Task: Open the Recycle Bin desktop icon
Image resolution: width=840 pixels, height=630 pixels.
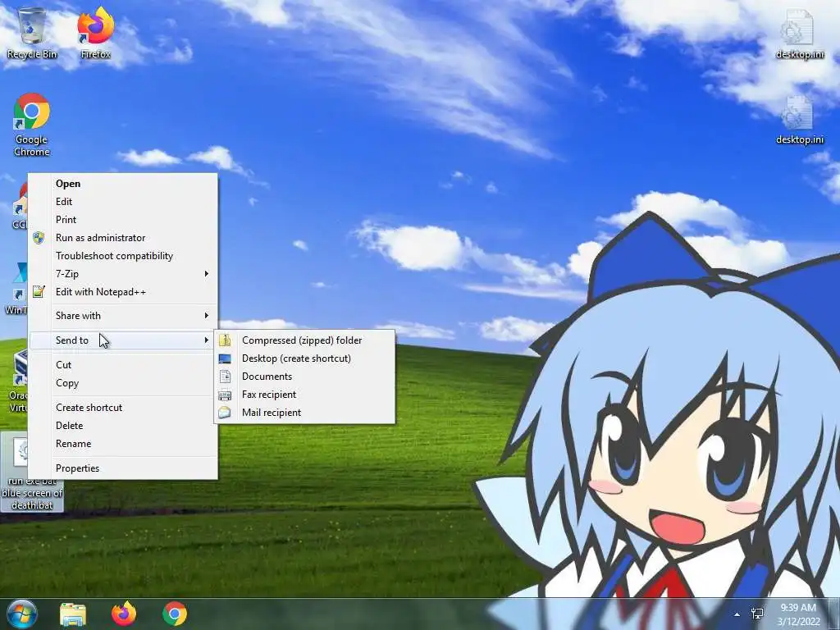Action: click(x=32, y=33)
